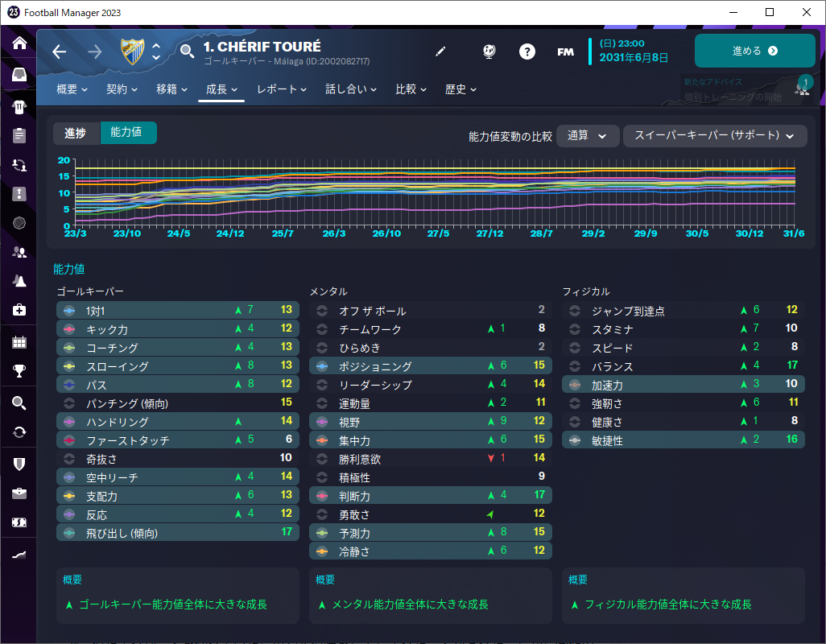
Task: Open the question mark help icon
Action: 527,51
